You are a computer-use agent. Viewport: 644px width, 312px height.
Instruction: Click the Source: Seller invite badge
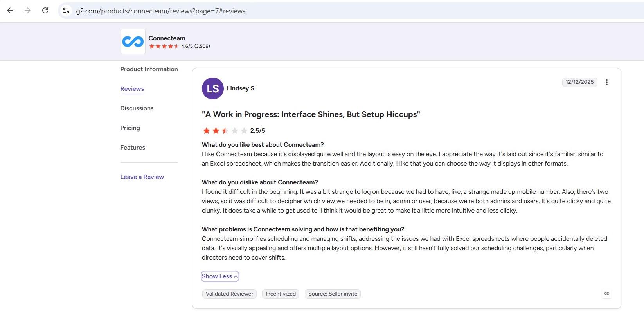coord(333,294)
